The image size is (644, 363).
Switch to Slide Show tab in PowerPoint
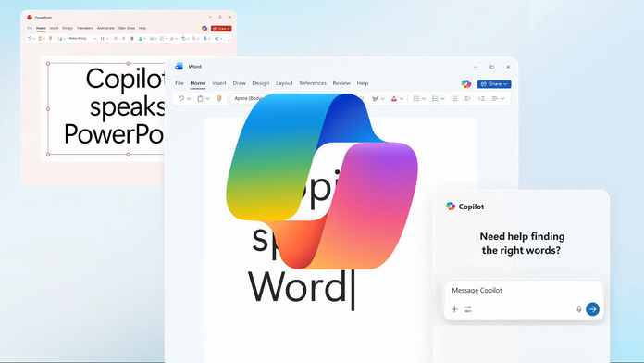point(127,28)
